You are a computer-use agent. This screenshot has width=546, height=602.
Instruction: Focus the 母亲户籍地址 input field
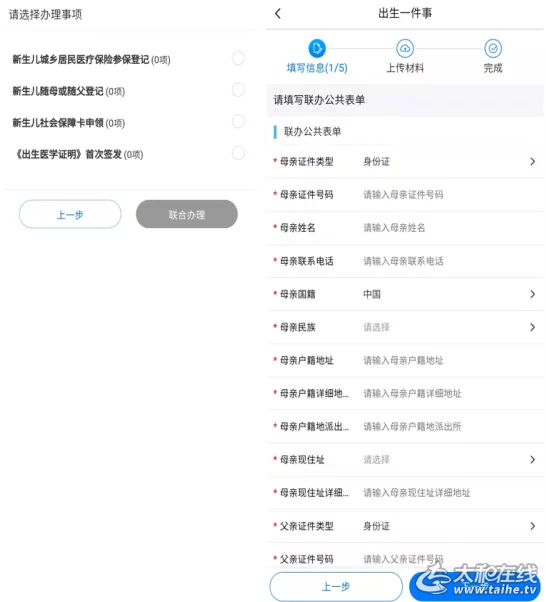point(403,360)
